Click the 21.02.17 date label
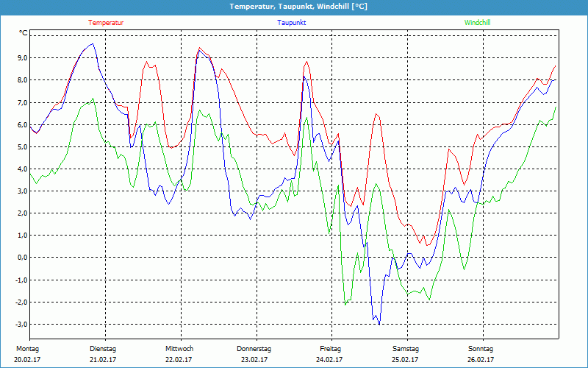 (103, 360)
